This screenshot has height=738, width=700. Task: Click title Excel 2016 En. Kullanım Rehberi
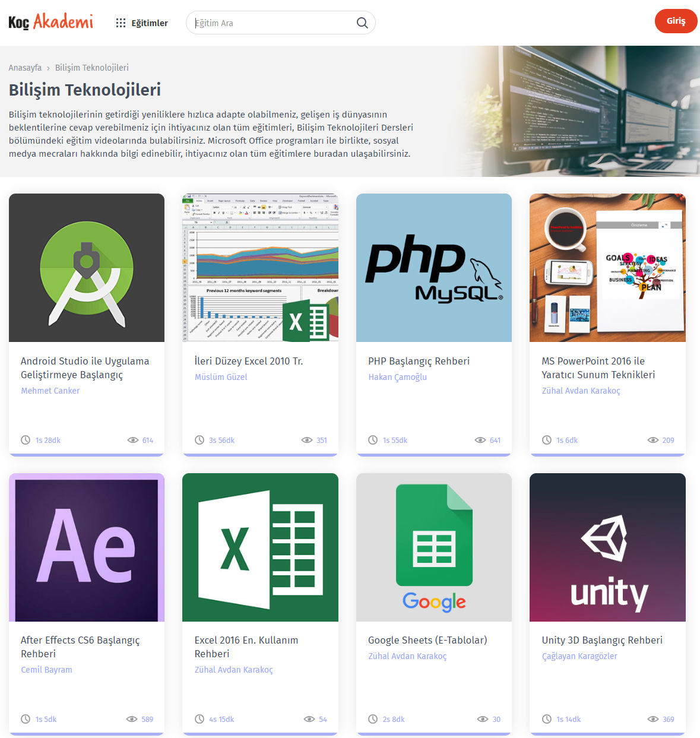pos(246,647)
